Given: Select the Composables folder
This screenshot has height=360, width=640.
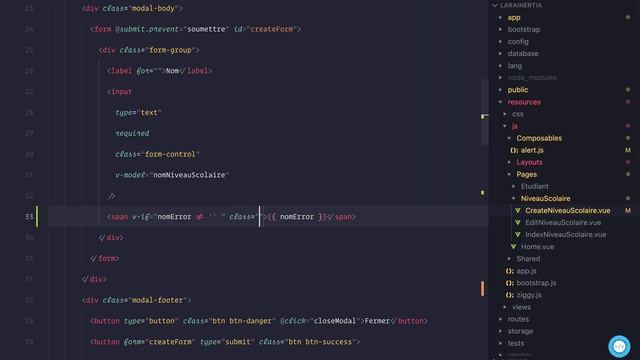Looking at the screenshot, I should click(x=539, y=138).
